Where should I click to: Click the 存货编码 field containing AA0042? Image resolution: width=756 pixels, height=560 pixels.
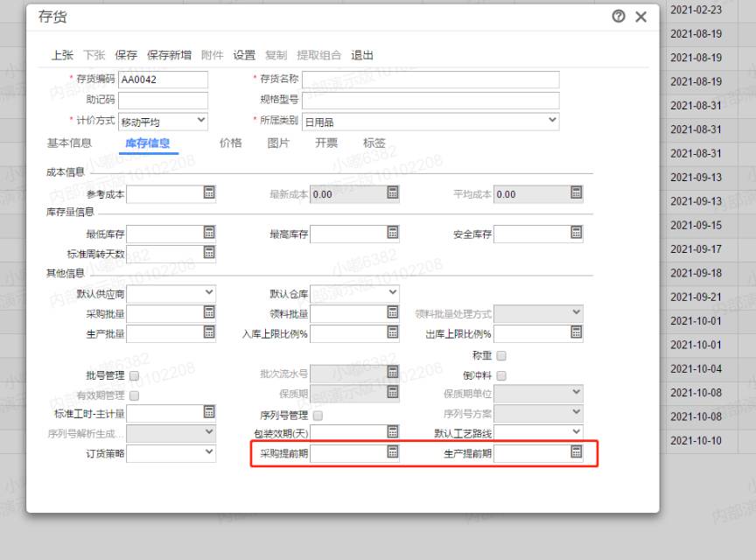(163, 80)
